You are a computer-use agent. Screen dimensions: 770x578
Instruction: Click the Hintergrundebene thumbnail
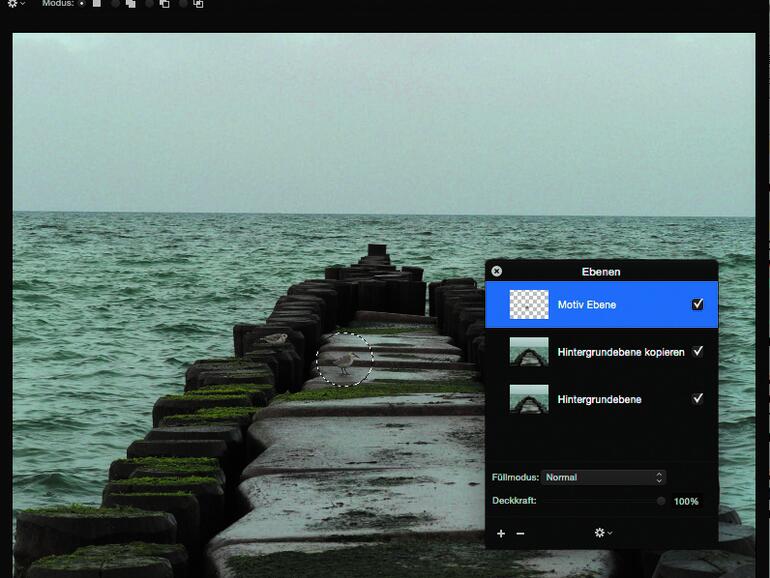pos(529,399)
